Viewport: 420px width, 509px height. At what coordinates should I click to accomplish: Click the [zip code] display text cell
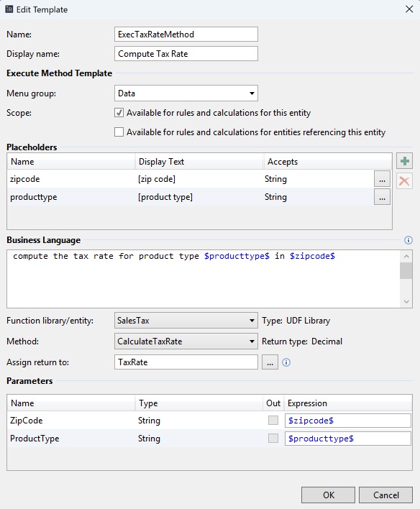pos(157,179)
